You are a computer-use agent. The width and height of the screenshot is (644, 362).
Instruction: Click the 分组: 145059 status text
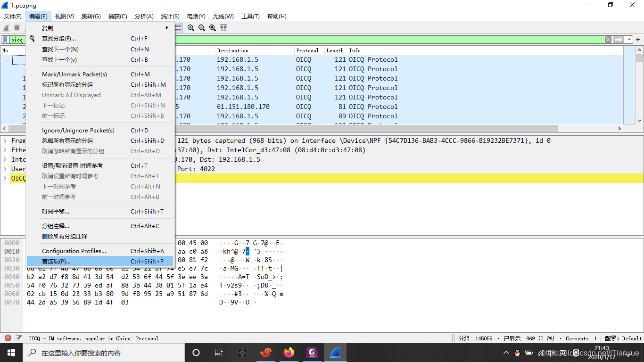476,338
